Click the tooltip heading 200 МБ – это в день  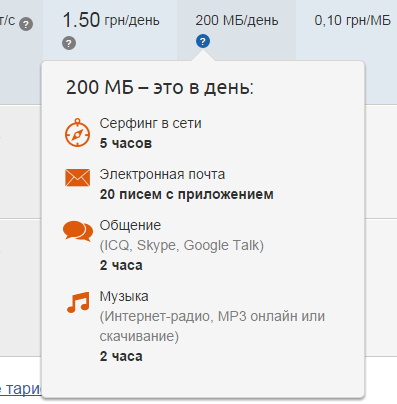(x=160, y=88)
